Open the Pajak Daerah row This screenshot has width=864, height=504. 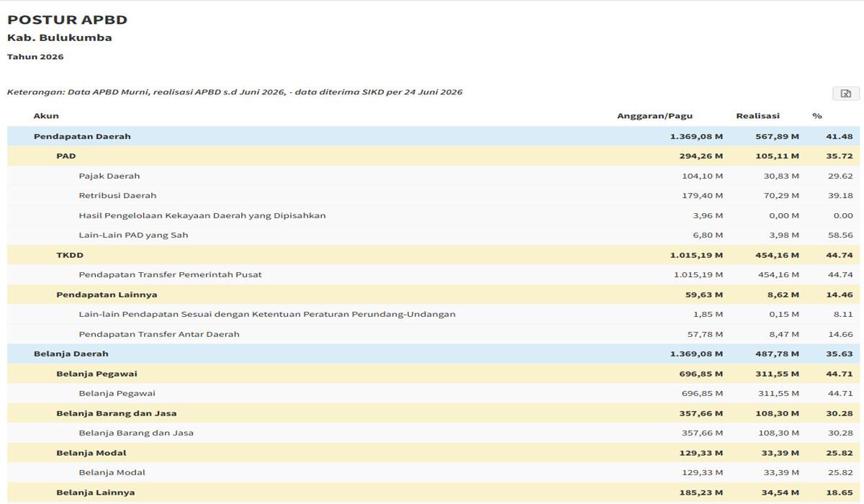pyautogui.click(x=433, y=176)
